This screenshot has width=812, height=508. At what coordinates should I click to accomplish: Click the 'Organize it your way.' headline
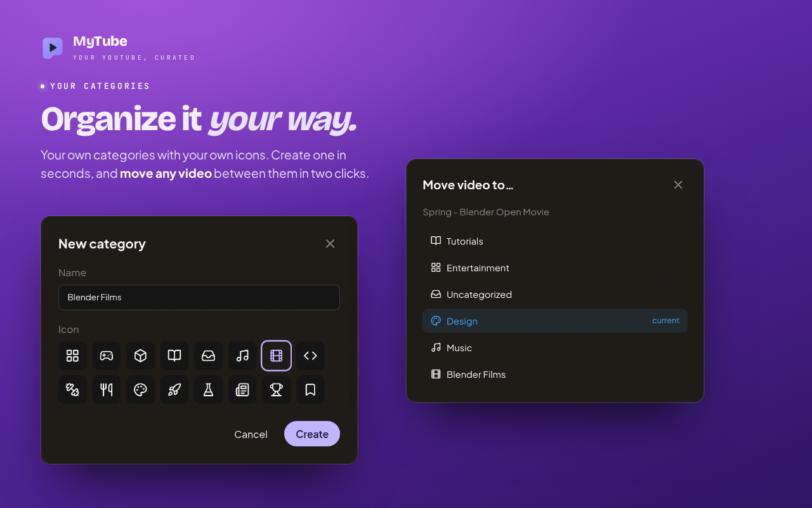[x=199, y=119]
